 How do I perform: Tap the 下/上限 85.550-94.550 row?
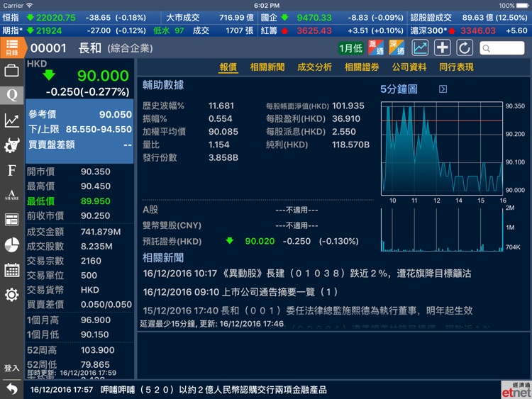coord(79,129)
